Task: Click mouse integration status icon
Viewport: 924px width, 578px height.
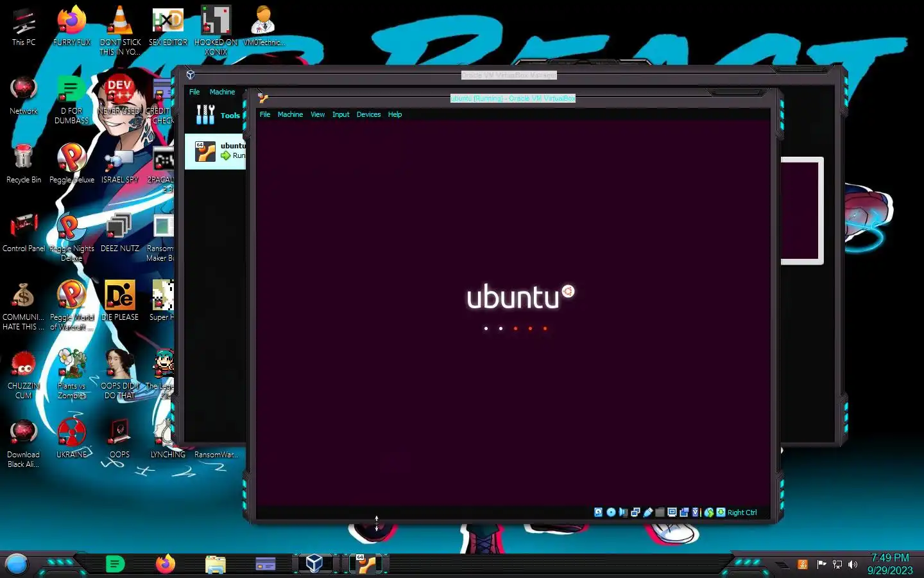Action: click(x=709, y=512)
